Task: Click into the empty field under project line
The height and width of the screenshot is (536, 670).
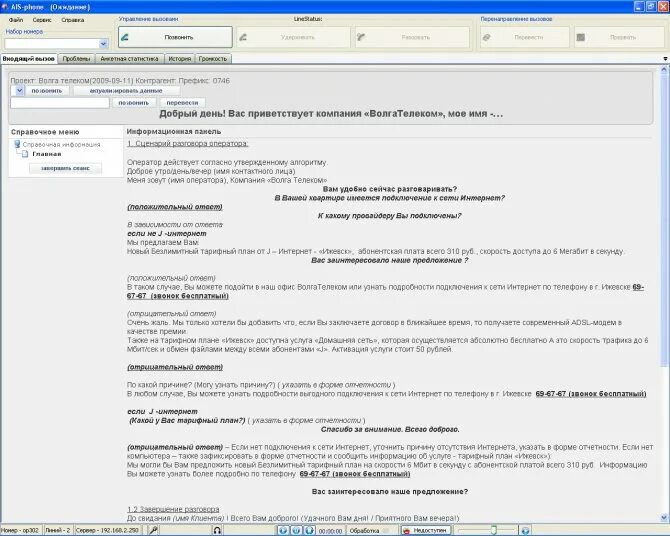Action: click(x=60, y=103)
